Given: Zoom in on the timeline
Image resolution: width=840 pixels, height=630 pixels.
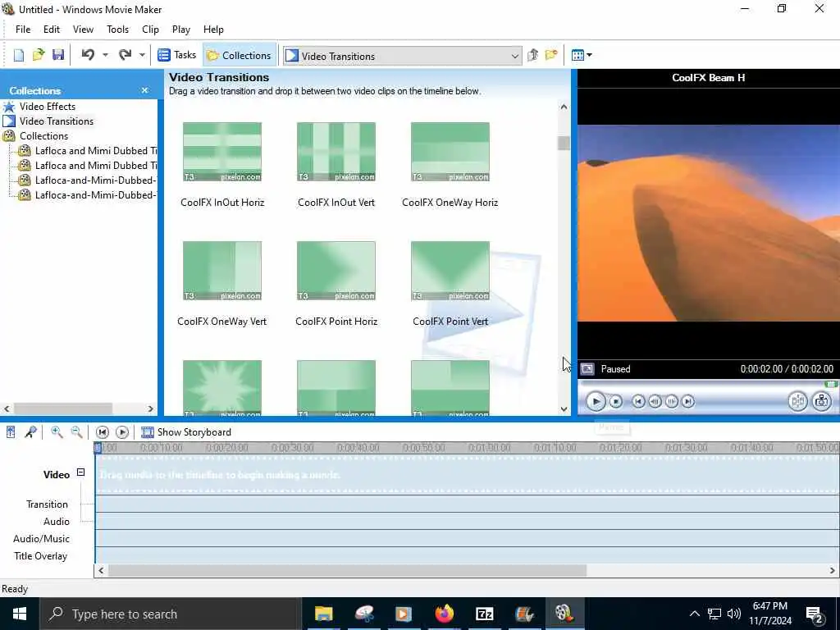Looking at the screenshot, I should 57,431.
